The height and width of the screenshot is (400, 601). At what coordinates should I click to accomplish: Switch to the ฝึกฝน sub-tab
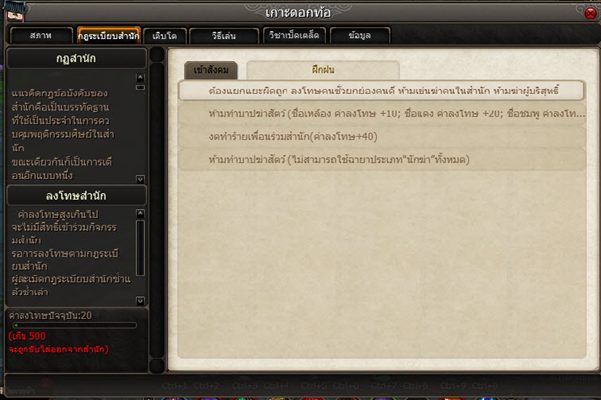coord(323,70)
